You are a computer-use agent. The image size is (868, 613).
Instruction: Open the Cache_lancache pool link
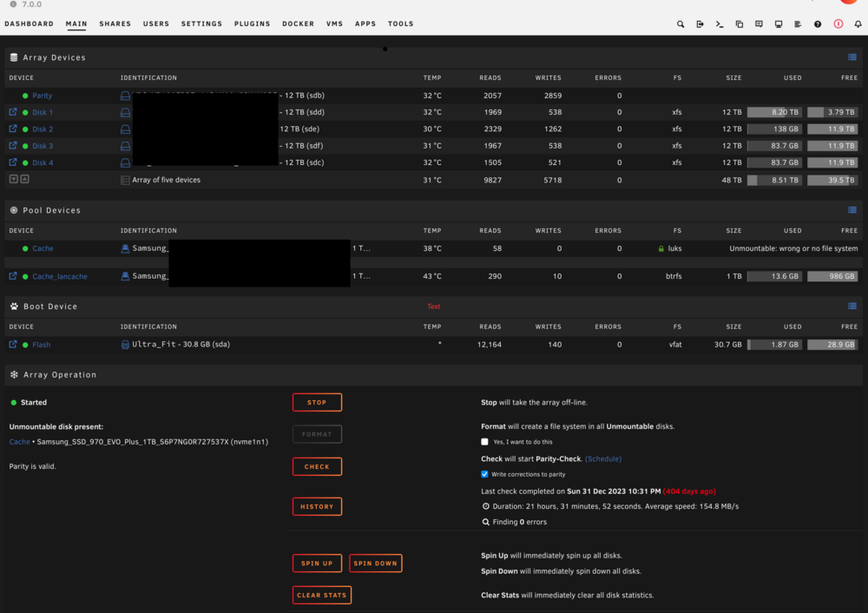[x=60, y=276]
